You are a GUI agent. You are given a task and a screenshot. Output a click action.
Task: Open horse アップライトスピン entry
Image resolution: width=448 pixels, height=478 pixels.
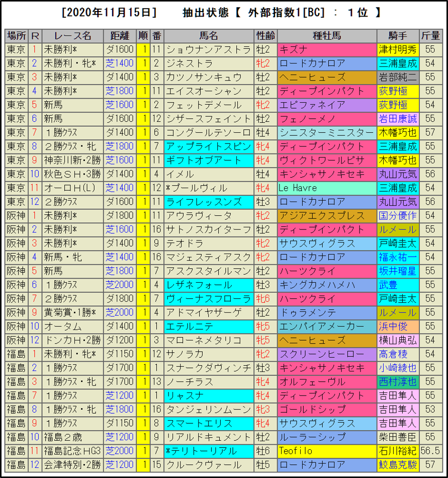tap(208, 146)
